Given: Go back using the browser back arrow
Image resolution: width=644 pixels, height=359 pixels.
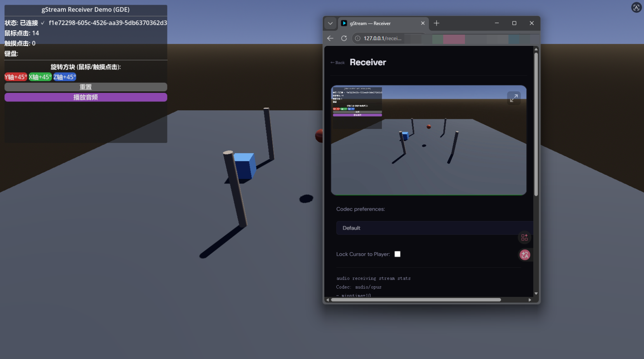Looking at the screenshot, I should (x=330, y=38).
